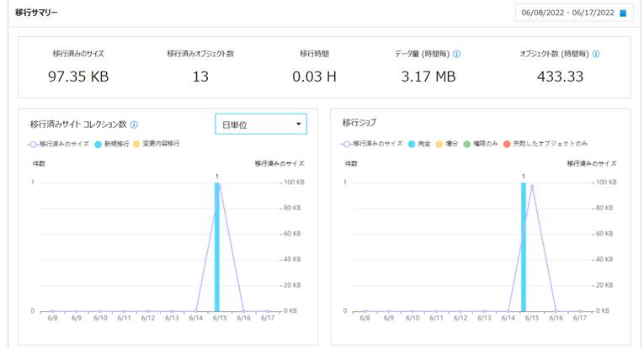Toggle 移行済みのサイズ legend in 移行ジョブ chart
644x349 pixels.
(x=371, y=144)
